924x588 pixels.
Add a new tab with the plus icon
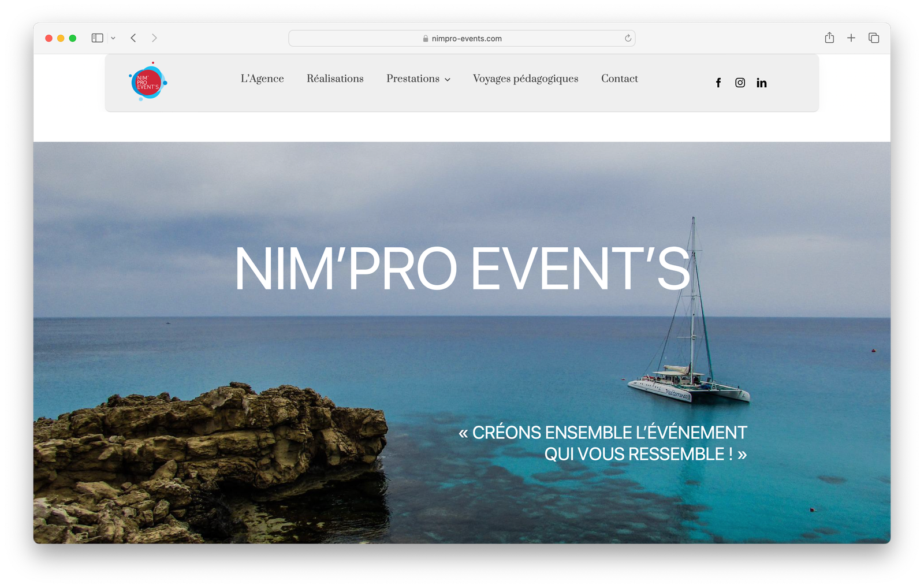point(851,38)
